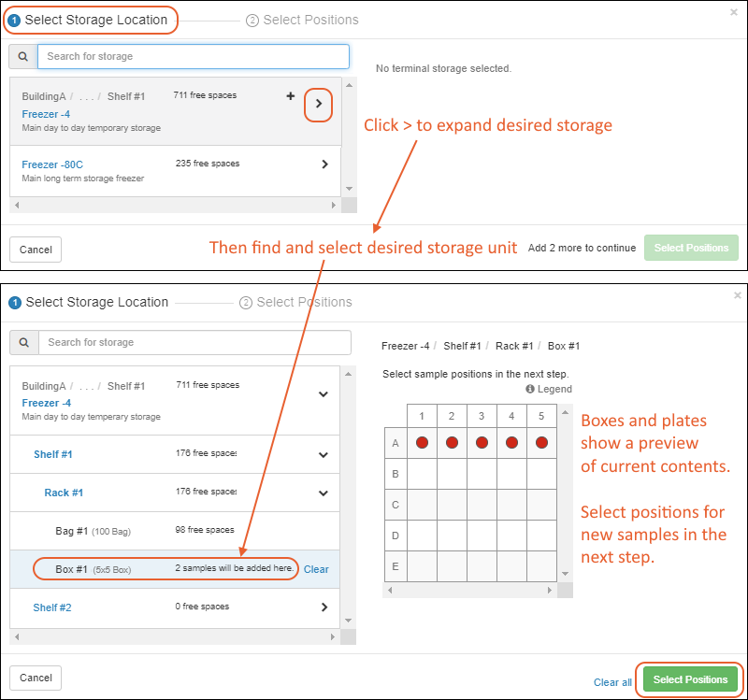This screenshot has height=700, width=748.
Task: Close the upper dialog with the X icon
Action: click(x=734, y=12)
